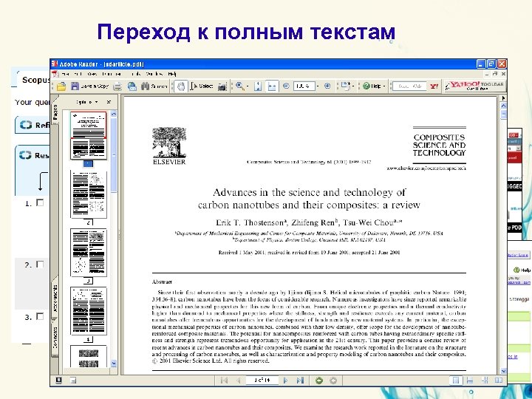The width and height of the screenshot is (532, 399).
Task: Click the Yahoo Toolbar banner button
Action: tap(474, 86)
